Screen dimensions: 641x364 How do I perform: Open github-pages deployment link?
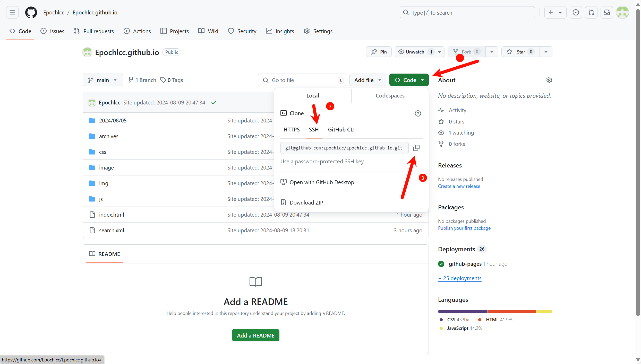click(x=465, y=264)
